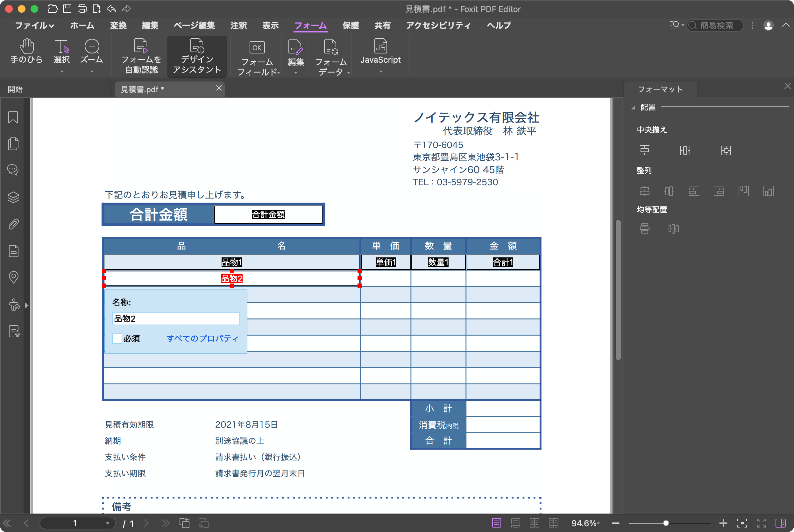
Task: Toggle the 必須 checkbox for 品物2
Action: pyautogui.click(x=117, y=338)
